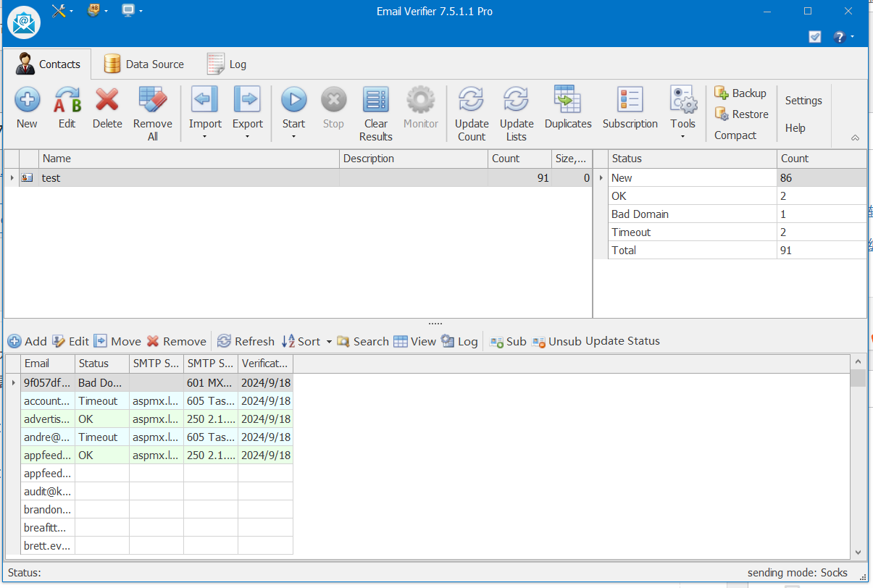Select the brett.ev... email row
This screenshot has width=873, height=588.
pyautogui.click(x=149, y=545)
